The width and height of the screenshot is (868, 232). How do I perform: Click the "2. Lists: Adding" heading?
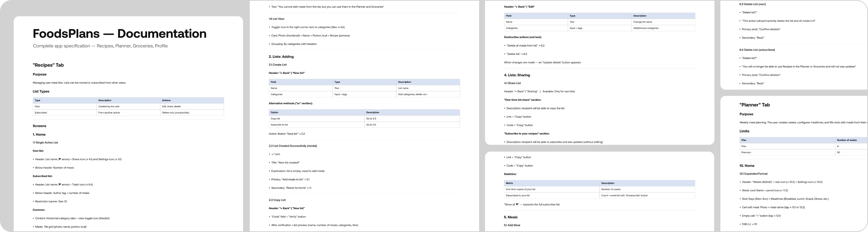click(281, 57)
